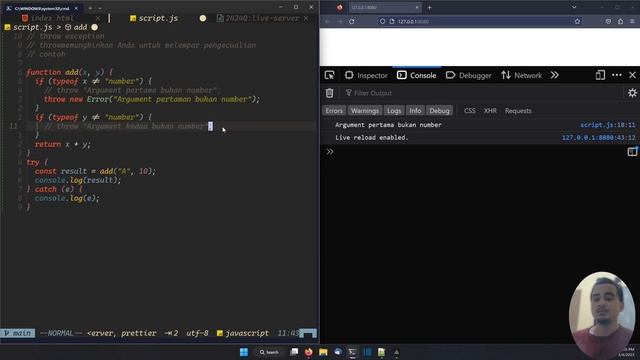Open script.js:18:11 source link
The width and height of the screenshot is (640, 360).
[x=608, y=125]
